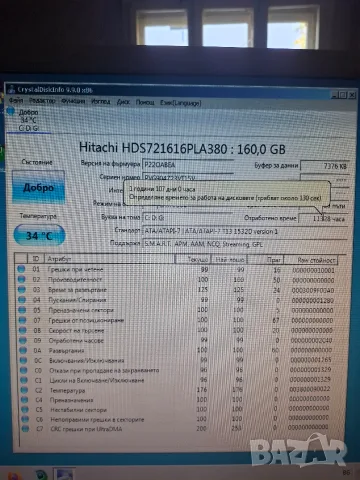
Task: Select the Пускания/Спирания row
Action: 176,300
